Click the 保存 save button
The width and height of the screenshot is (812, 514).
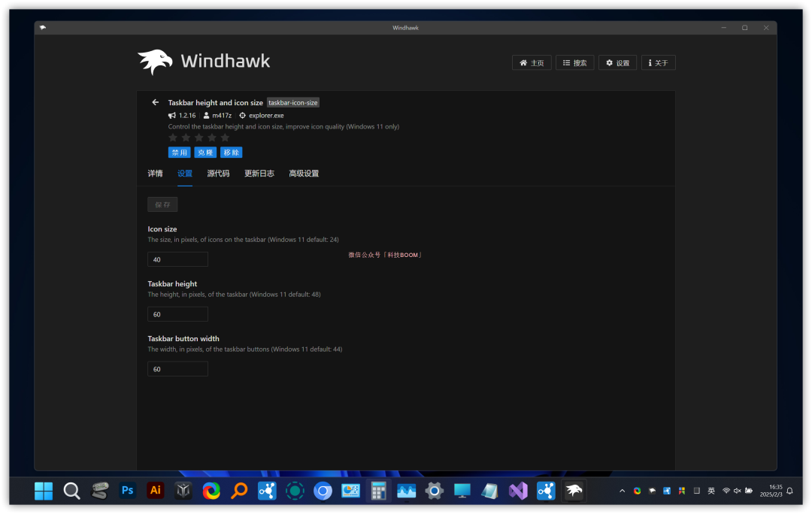pyautogui.click(x=162, y=204)
